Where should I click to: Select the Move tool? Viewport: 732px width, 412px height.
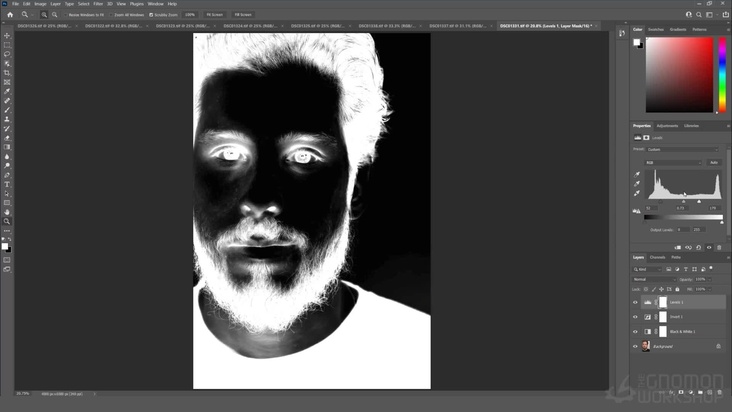tap(7, 35)
